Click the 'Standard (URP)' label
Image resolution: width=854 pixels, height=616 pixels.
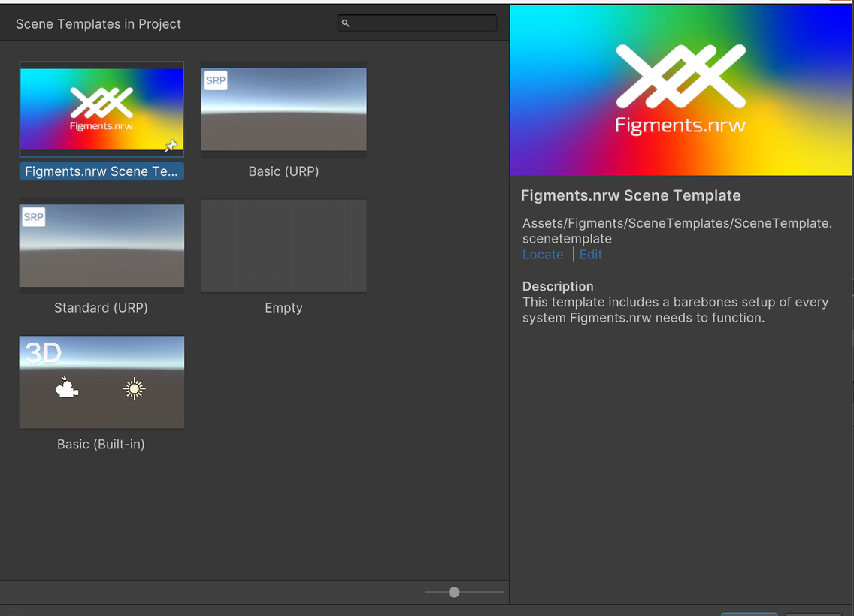point(101,308)
